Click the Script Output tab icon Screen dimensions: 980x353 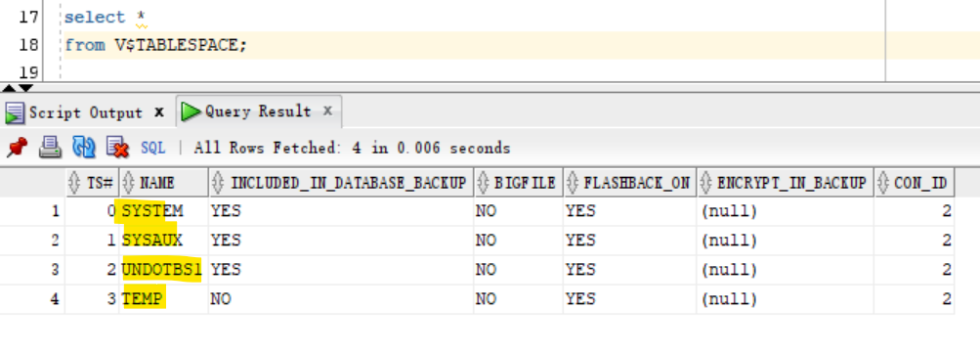coord(15,113)
